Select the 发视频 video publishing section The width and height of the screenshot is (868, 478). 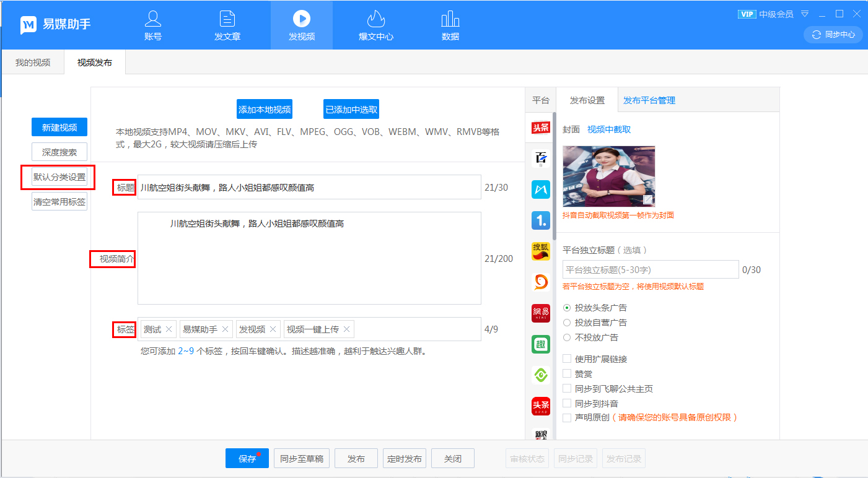[302, 25]
